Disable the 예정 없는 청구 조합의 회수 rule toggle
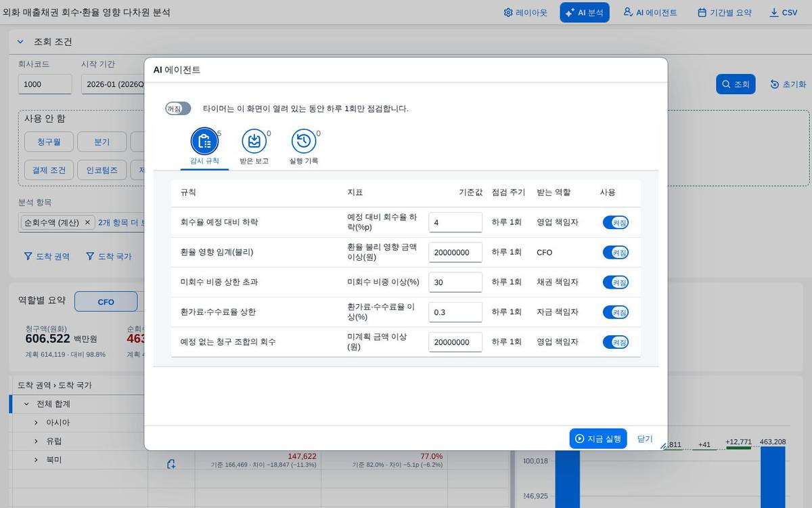Screen dimensions: 812x508 point(616,342)
